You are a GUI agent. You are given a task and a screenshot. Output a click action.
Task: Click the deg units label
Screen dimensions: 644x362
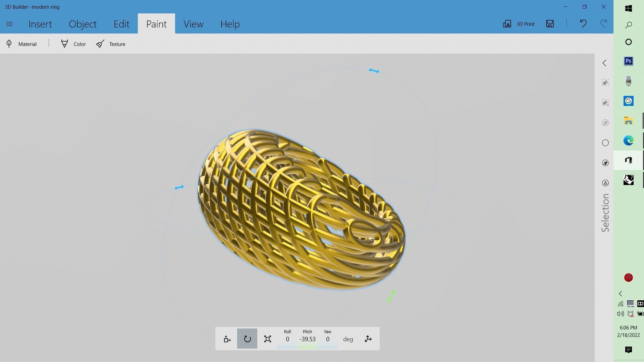tap(348, 339)
